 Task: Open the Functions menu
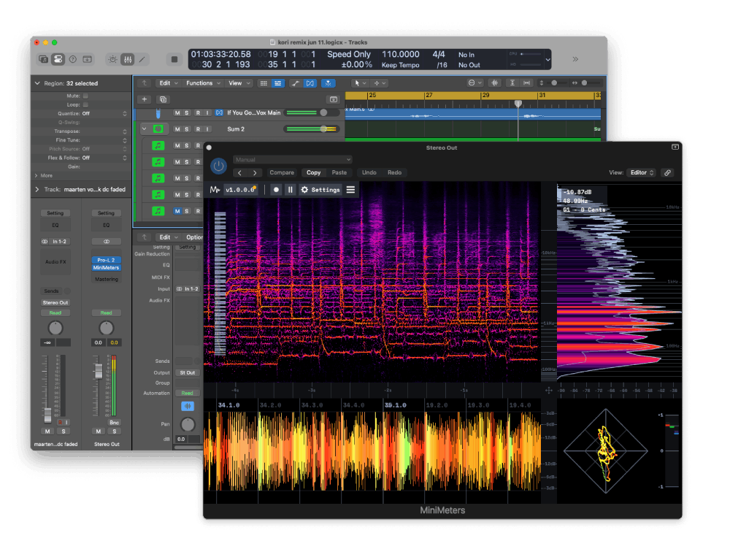click(203, 83)
